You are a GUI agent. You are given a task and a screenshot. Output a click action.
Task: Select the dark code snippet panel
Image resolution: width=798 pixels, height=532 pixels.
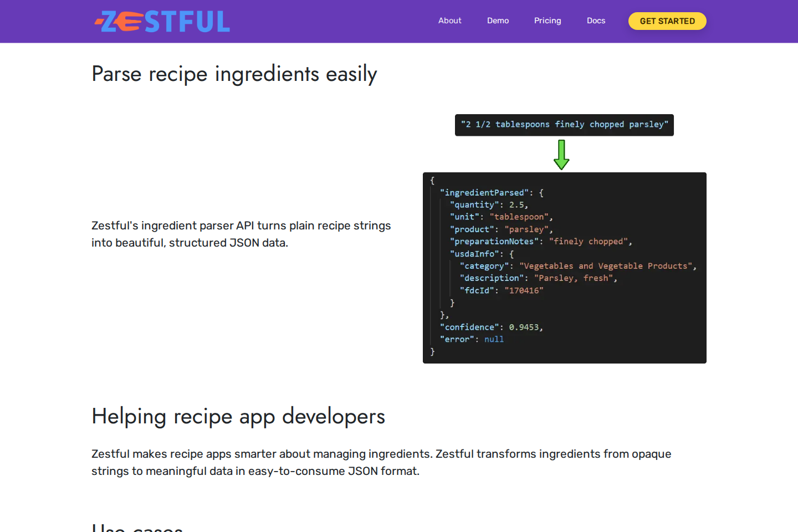click(x=565, y=268)
